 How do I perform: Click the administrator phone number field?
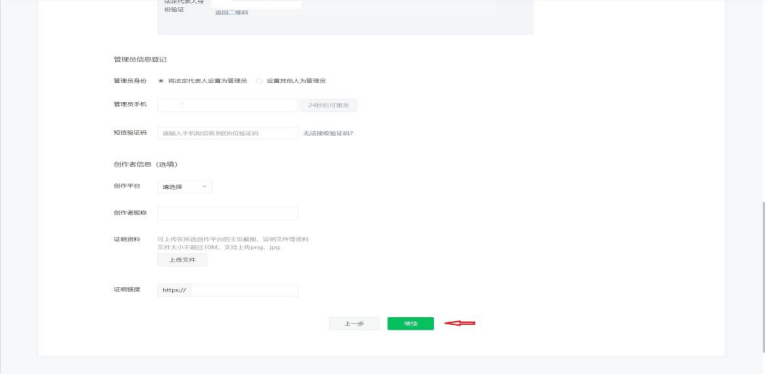tap(227, 105)
